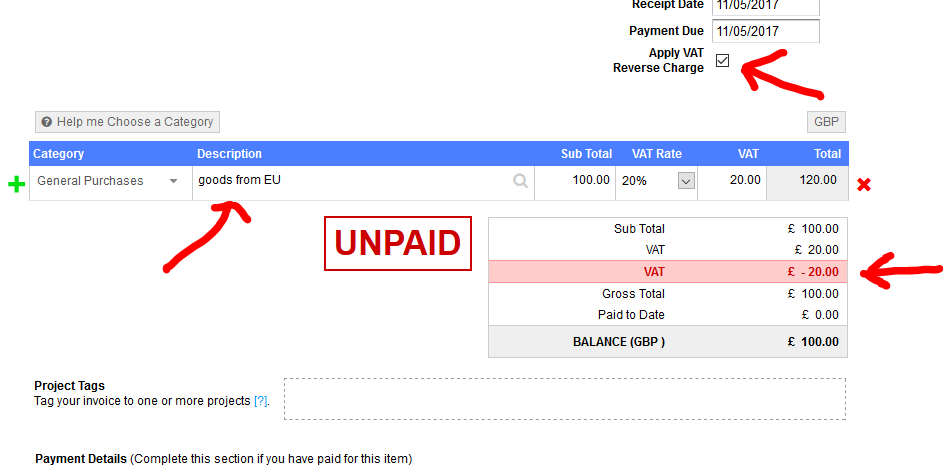
Task: Click the Sub Total column header
Action: click(x=586, y=153)
